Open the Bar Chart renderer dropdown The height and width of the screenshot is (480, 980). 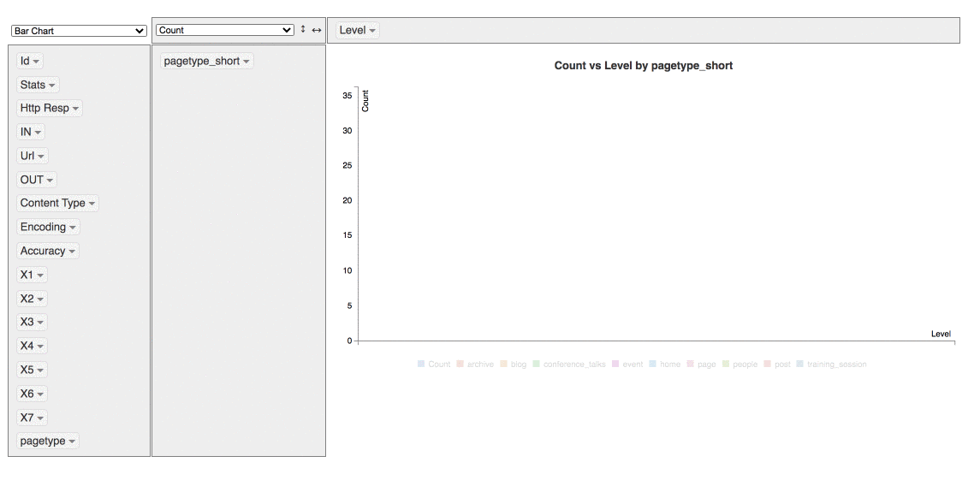click(x=79, y=31)
